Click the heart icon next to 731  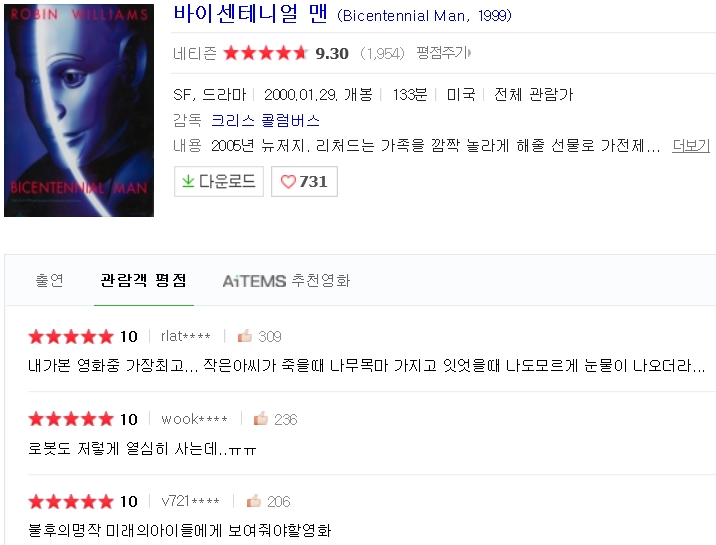coord(288,182)
